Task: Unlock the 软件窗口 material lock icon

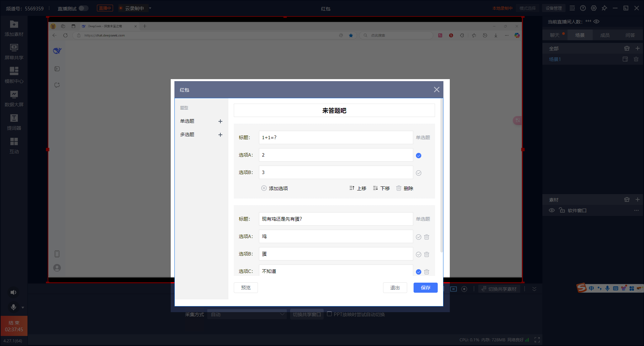Action: tap(562, 210)
